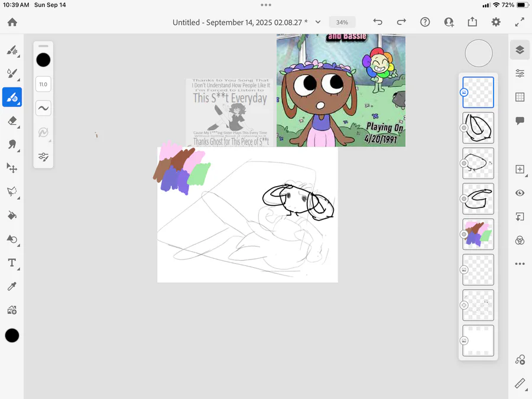Image resolution: width=532 pixels, height=399 pixels.
Task: Select the Move/Transform tool
Action: [x=12, y=168]
